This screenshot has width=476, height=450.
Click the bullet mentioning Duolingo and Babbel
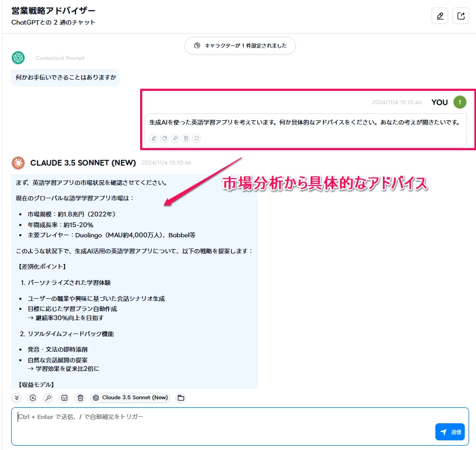111,235
